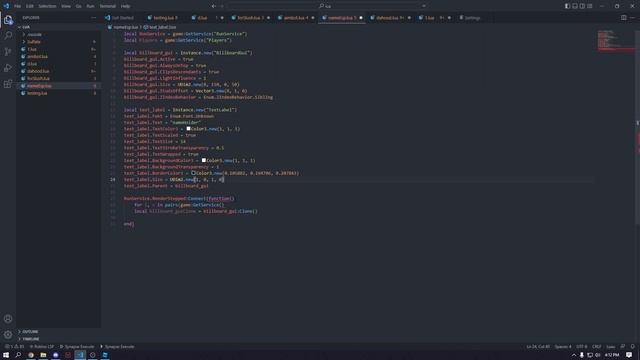The image size is (640, 360).
Task: Switch to fe5bohd.lua editor tab
Action: [250, 18]
